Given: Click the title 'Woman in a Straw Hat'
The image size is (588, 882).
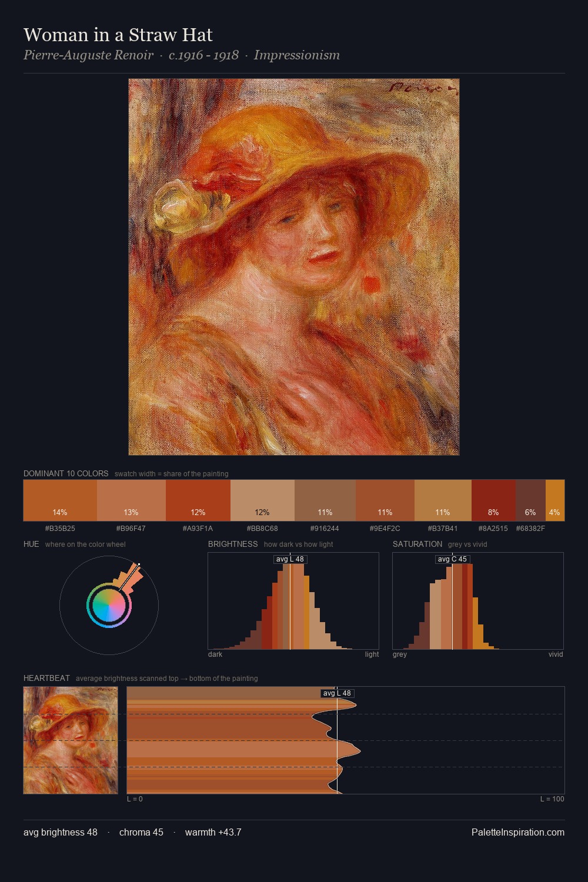Looking at the screenshot, I should pyautogui.click(x=118, y=35).
